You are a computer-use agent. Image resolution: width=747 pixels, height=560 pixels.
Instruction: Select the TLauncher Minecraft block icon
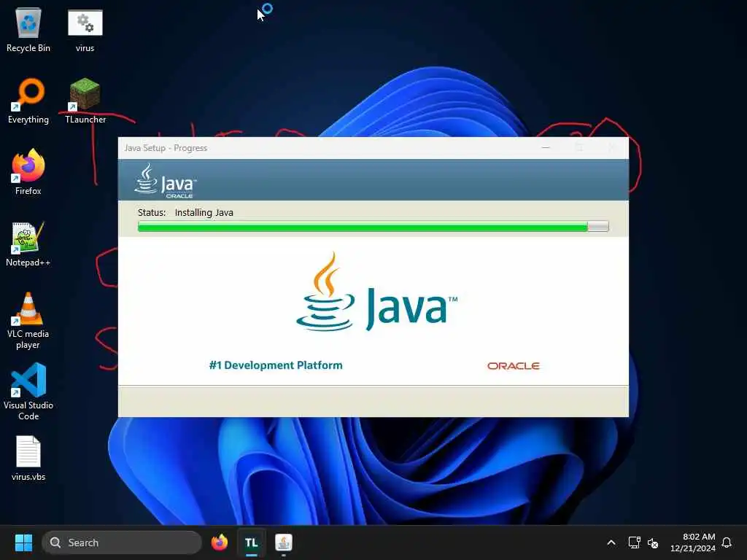point(85,101)
